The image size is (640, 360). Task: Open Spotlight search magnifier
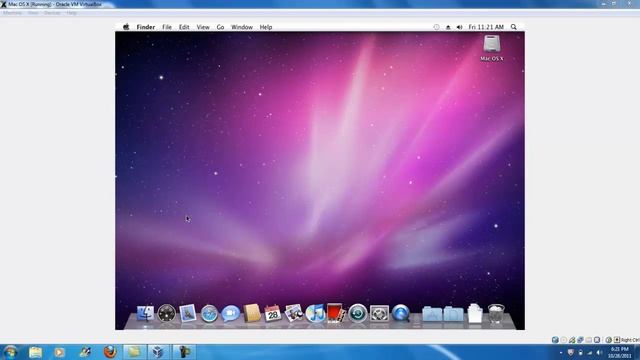pos(513,27)
